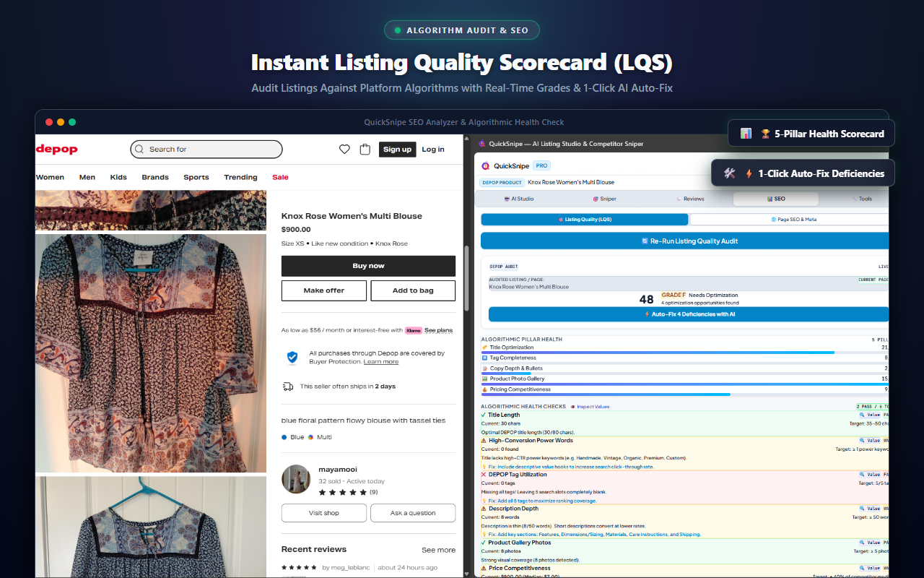
Task: Select the Listing Quality (LQS) sub-tab
Action: pyautogui.click(x=585, y=219)
